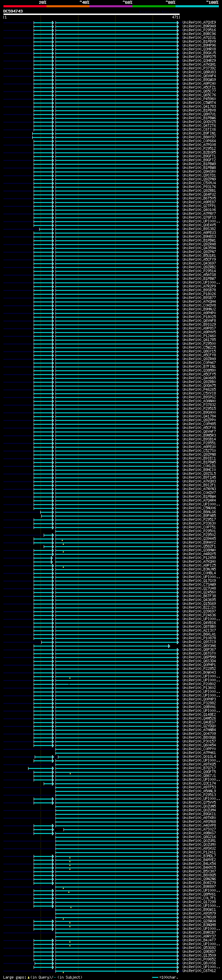Select label UniRef100_A5CFZ1
The height and width of the screenshot is (980, 222).
pos(199,88)
